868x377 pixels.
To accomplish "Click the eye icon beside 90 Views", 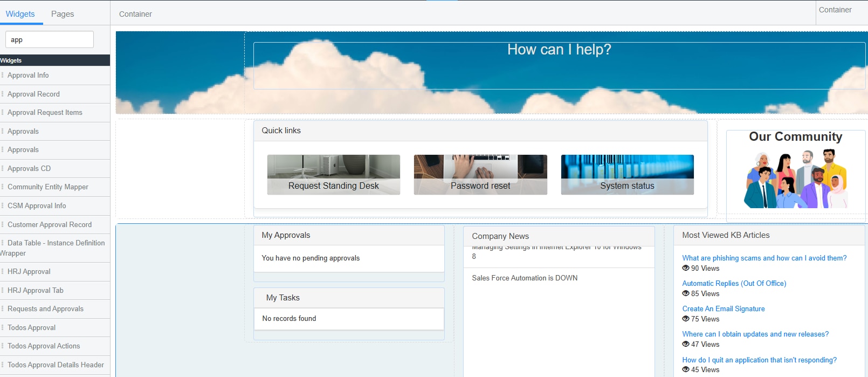I will coord(685,268).
